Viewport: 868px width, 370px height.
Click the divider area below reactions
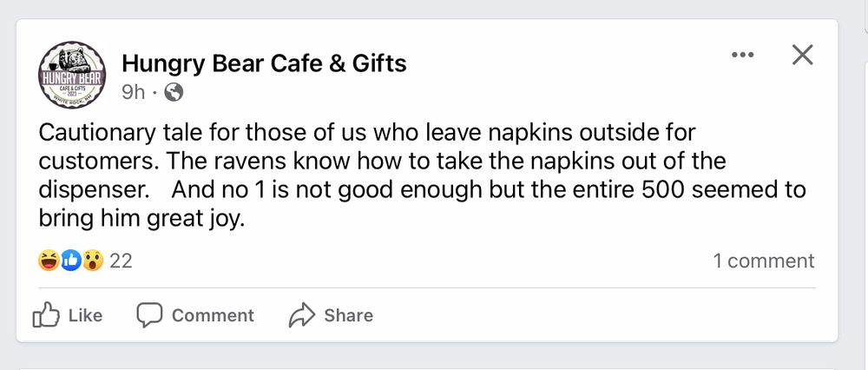(427, 288)
